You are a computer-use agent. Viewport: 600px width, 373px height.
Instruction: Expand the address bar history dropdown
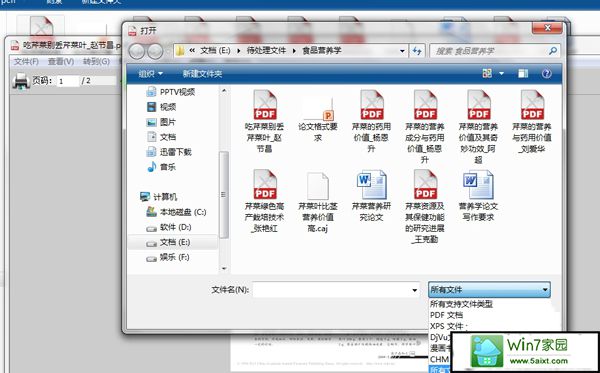click(402, 51)
